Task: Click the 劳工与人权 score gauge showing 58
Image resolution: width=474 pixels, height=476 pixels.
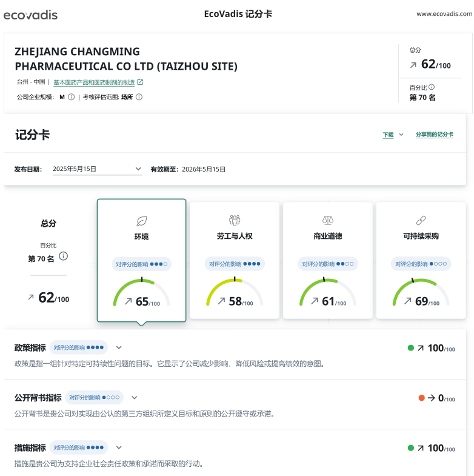Action: pos(235,292)
